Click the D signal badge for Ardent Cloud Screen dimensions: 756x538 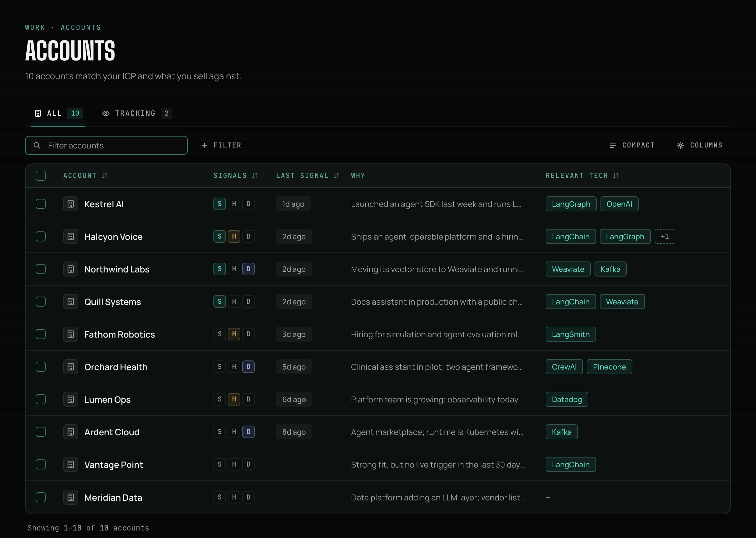click(248, 432)
